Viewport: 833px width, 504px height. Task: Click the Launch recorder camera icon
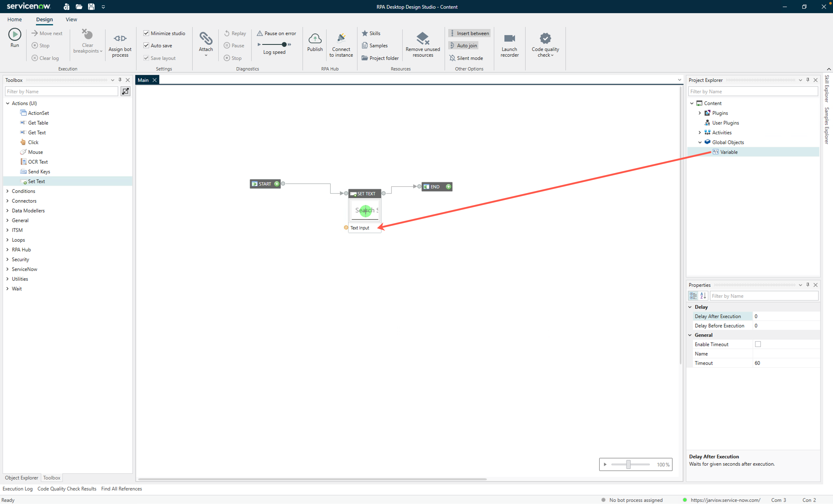510,38
